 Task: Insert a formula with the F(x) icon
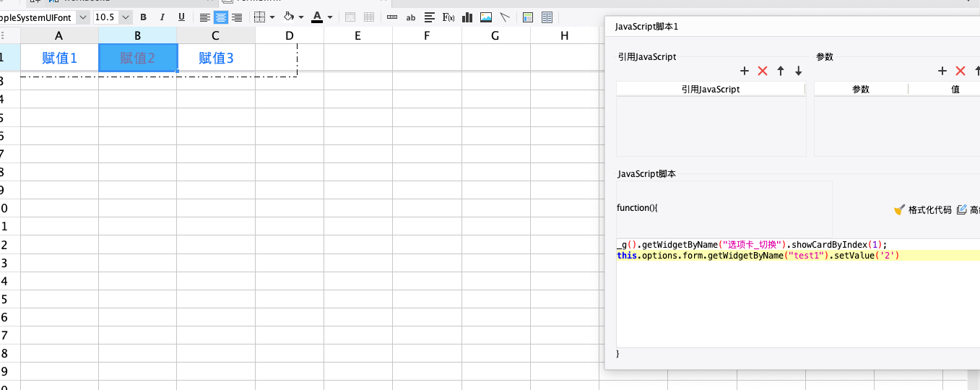click(x=448, y=17)
